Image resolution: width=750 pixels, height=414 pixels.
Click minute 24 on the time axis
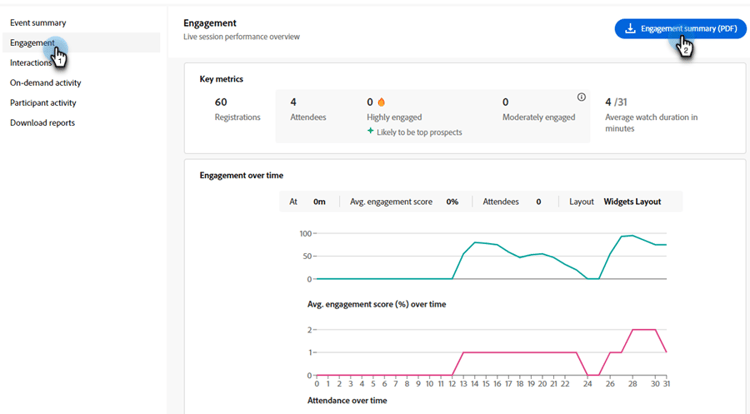(586, 383)
